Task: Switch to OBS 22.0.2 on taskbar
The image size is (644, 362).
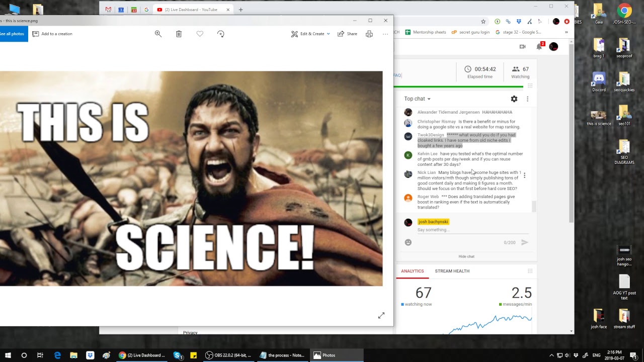Action: (229, 355)
